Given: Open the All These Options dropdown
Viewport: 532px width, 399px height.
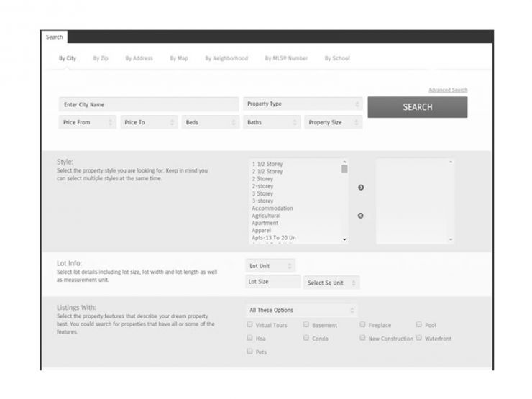Looking at the screenshot, I should (301, 311).
